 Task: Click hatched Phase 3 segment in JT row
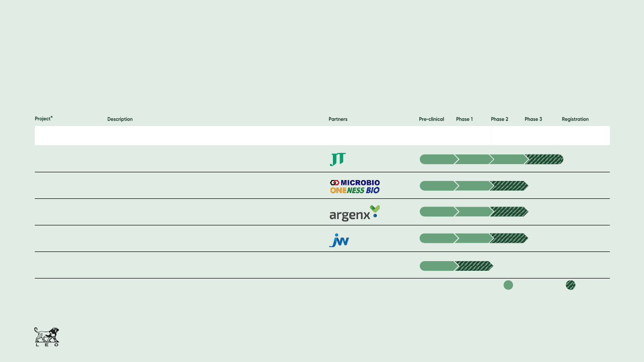click(544, 159)
